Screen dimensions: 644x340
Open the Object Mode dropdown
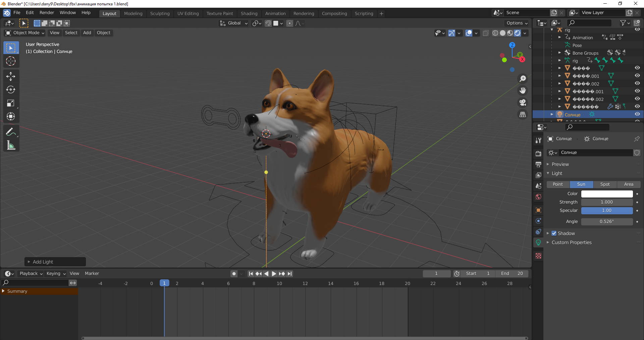pyautogui.click(x=24, y=33)
